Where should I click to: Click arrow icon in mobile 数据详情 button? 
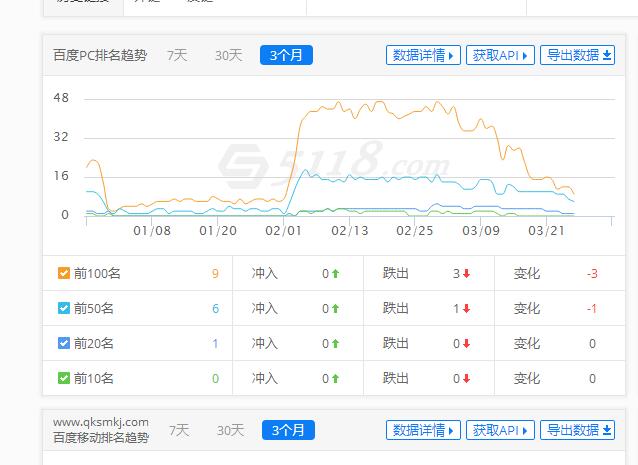pos(451,431)
